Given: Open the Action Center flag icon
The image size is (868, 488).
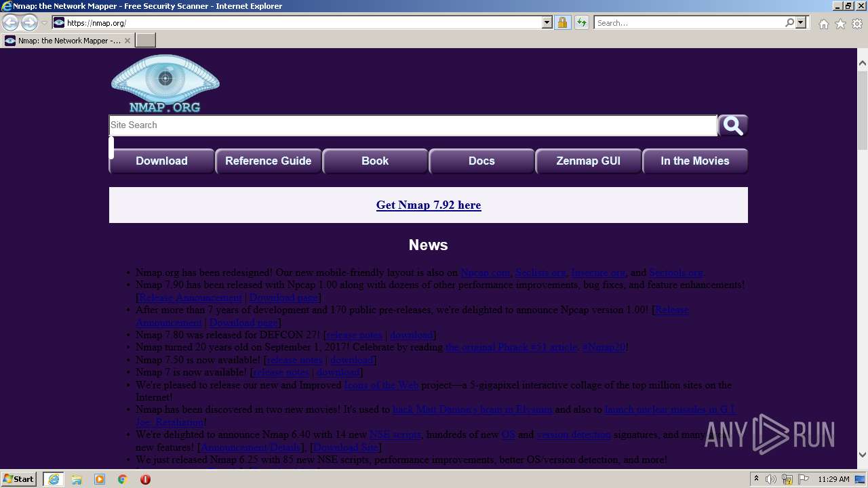Looking at the screenshot, I should (802, 479).
